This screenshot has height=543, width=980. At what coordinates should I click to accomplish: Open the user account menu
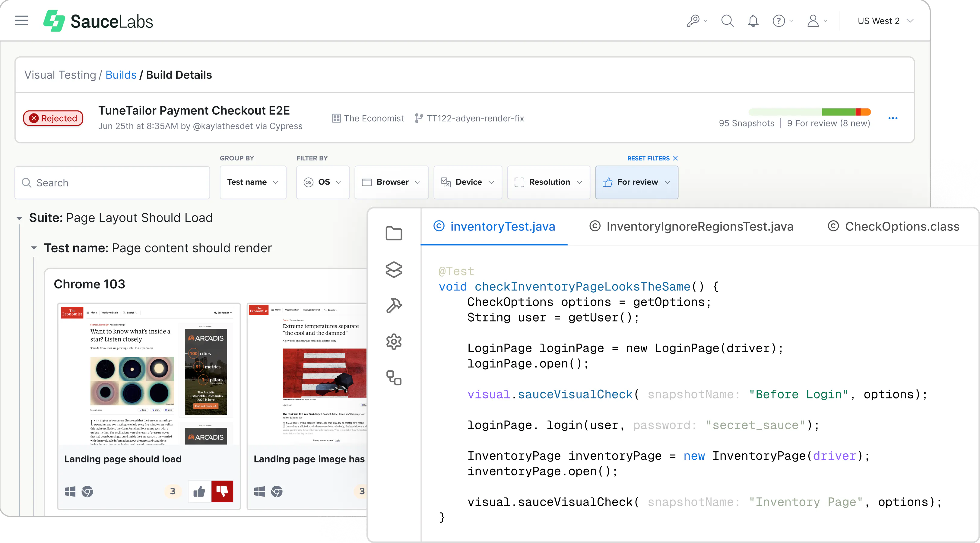pyautogui.click(x=817, y=21)
